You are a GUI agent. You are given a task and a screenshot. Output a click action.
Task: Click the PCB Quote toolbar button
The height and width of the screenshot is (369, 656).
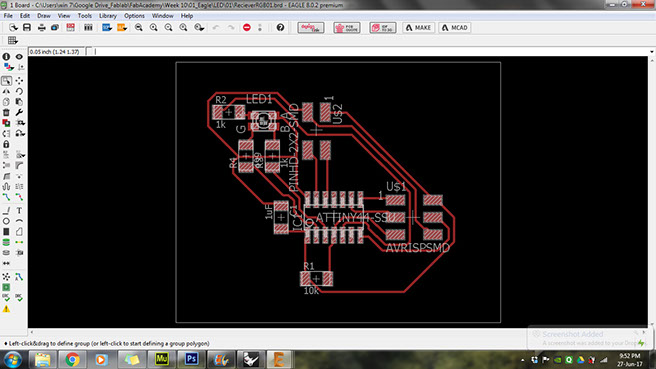(347, 28)
